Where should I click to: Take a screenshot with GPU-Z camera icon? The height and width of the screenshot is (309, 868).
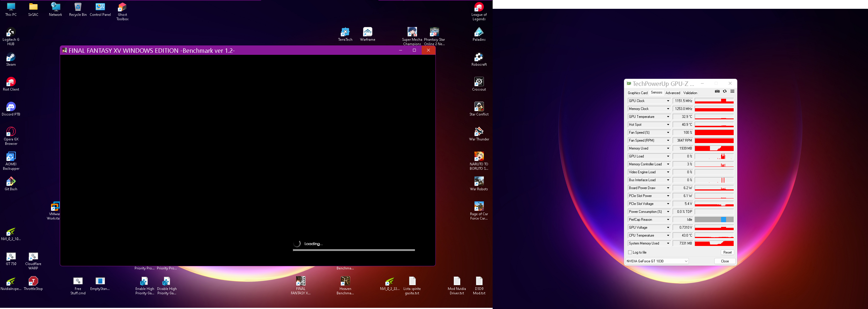[x=717, y=91]
